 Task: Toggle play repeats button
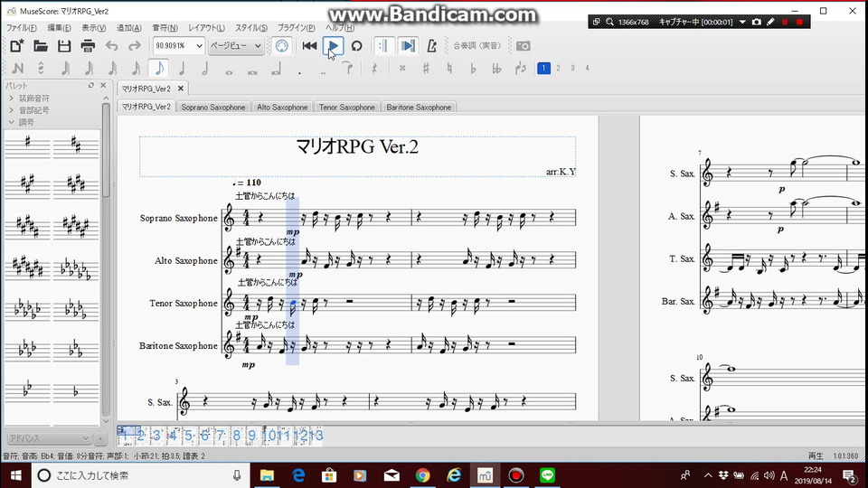[383, 46]
